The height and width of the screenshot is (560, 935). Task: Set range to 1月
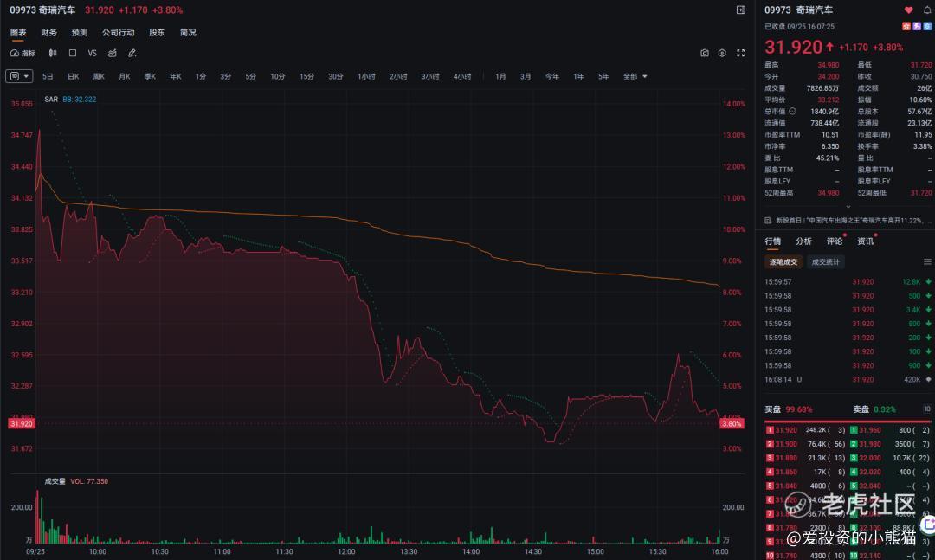[500, 76]
